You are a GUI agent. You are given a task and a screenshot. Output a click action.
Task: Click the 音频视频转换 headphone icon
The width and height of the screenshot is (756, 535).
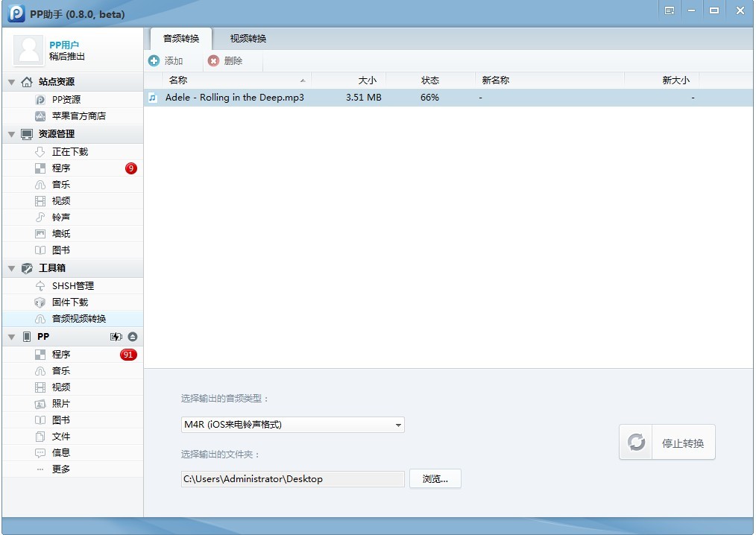tap(40, 319)
